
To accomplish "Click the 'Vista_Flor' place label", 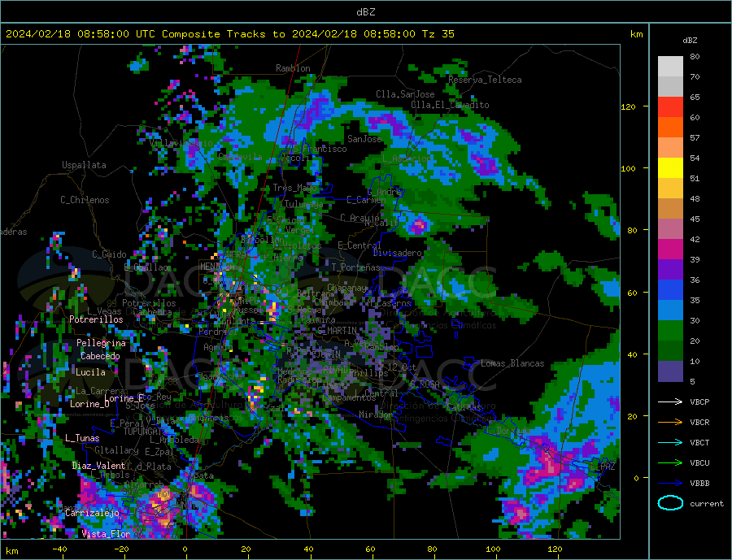I will tap(106, 534).
